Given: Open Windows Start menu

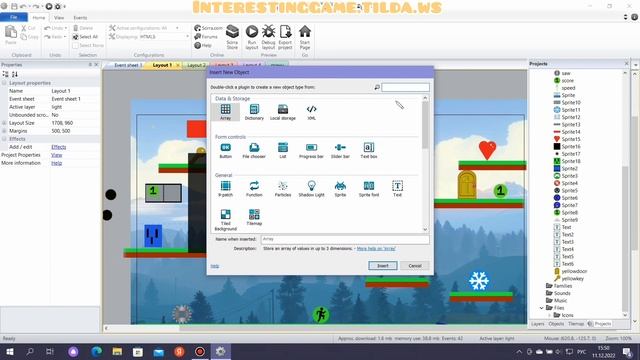Looking at the screenshot, I should pos(9,351).
